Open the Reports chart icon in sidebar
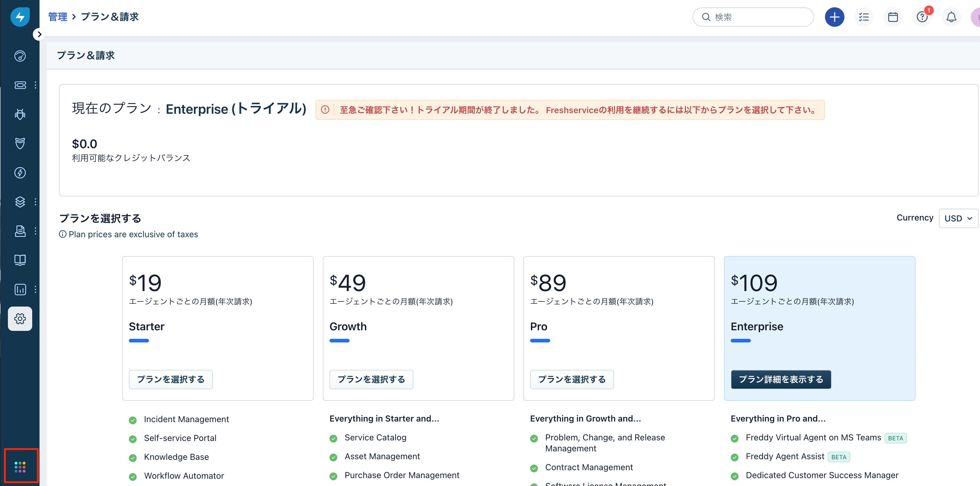The width and height of the screenshot is (980, 486). point(20,289)
